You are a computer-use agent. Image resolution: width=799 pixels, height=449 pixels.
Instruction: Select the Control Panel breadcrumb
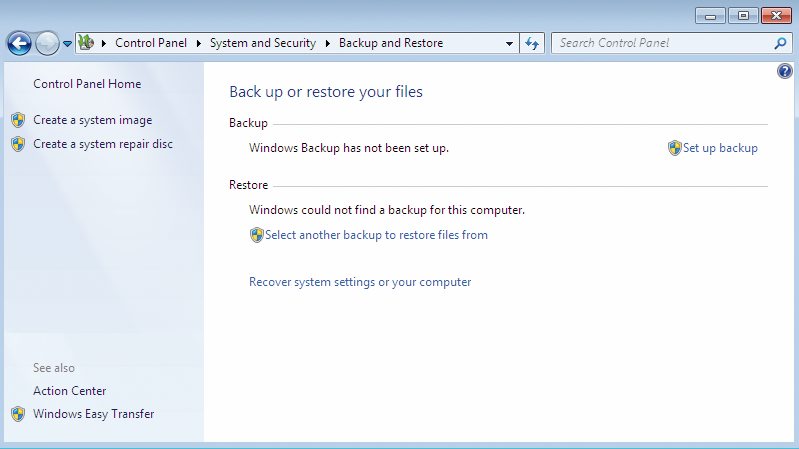click(151, 43)
